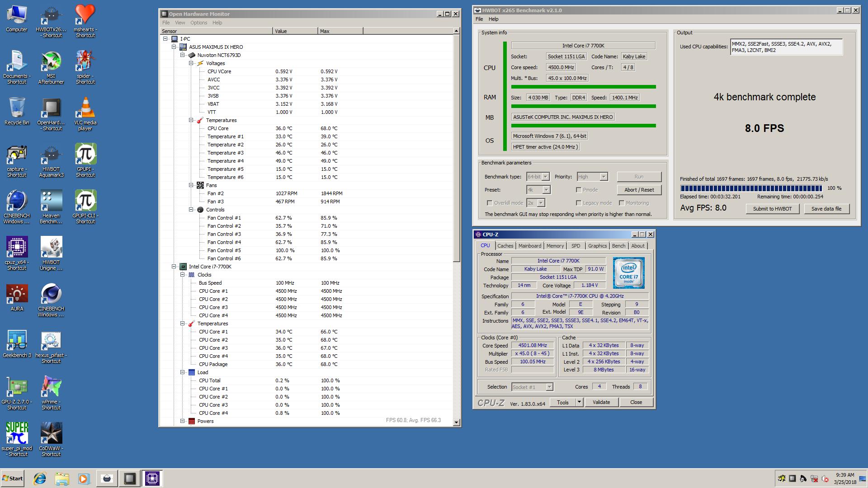Toggle the Legacy mode checkbox
Image resolution: width=868 pixels, height=488 pixels.
coord(579,203)
